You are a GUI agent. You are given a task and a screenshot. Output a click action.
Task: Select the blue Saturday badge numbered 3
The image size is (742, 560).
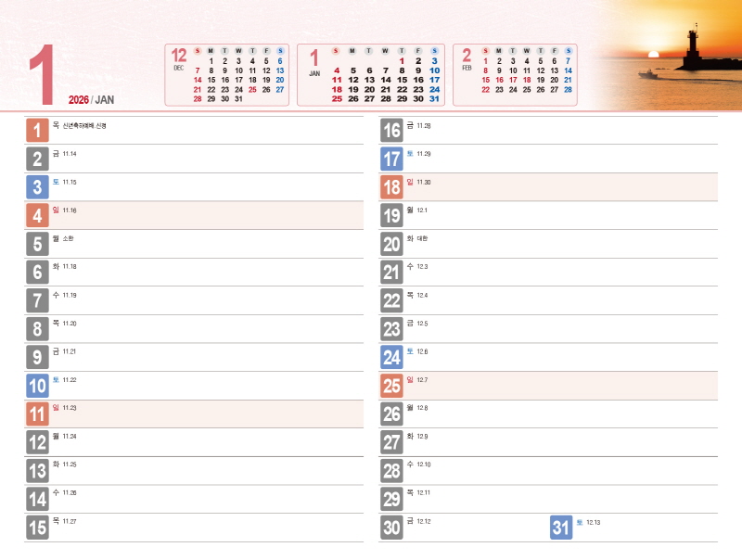point(37,187)
